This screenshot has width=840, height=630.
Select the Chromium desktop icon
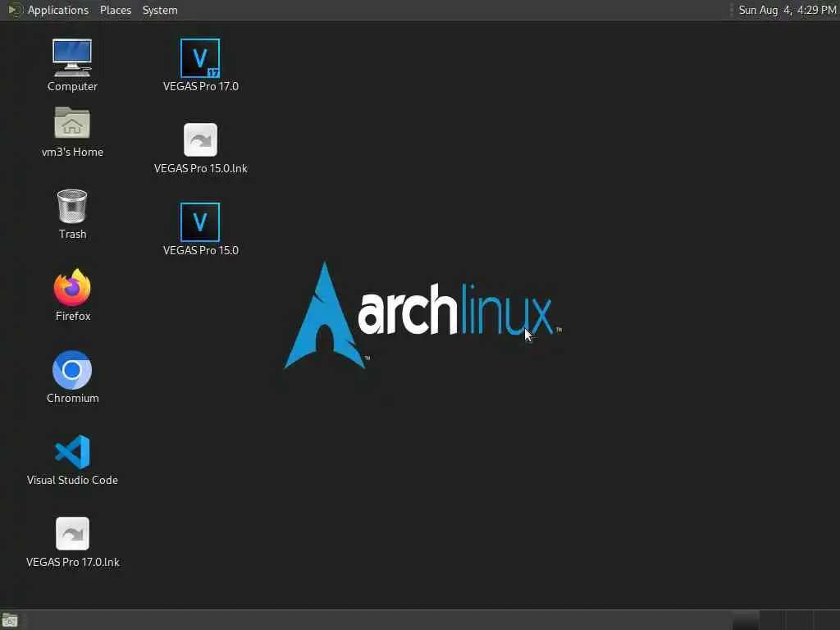coord(72,370)
